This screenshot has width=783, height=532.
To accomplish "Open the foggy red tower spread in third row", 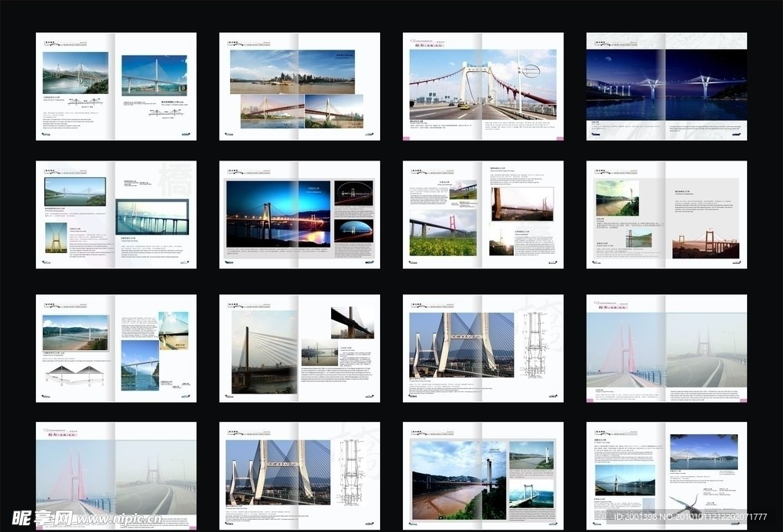I will (666, 349).
